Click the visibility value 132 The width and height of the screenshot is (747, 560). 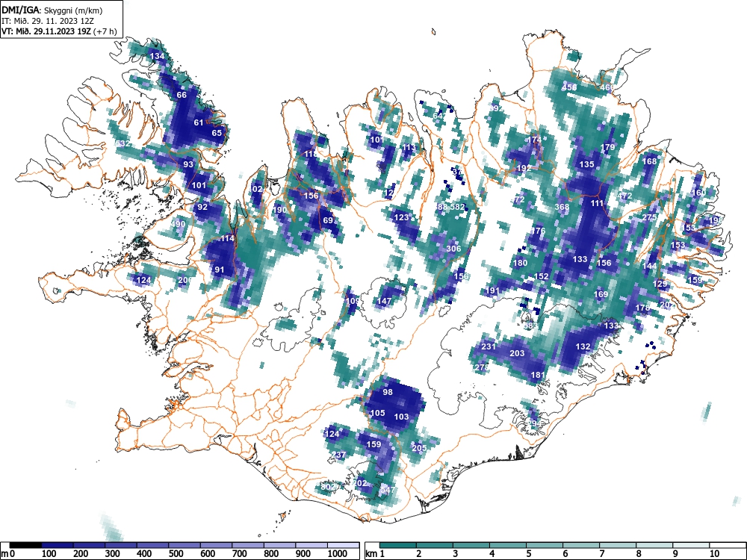[x=583, y=346]
